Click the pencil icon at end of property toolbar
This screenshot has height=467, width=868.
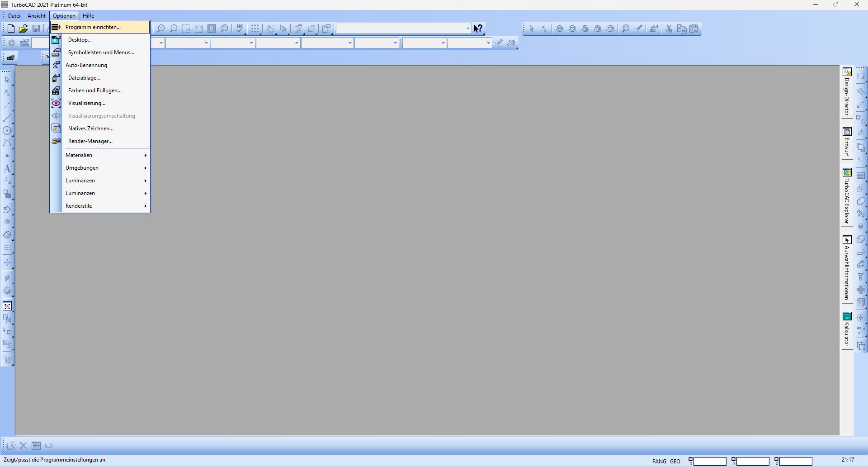499,43
